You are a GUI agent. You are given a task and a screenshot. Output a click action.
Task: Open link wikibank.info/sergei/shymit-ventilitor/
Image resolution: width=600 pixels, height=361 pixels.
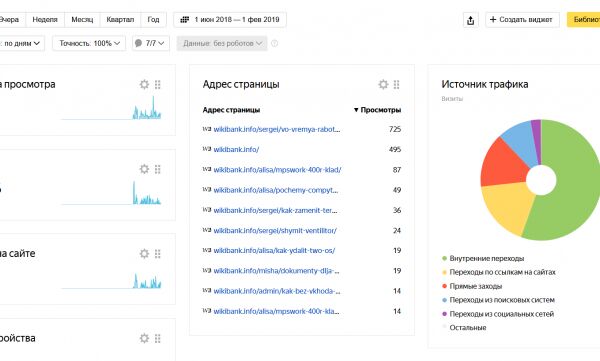click(275, 230)
